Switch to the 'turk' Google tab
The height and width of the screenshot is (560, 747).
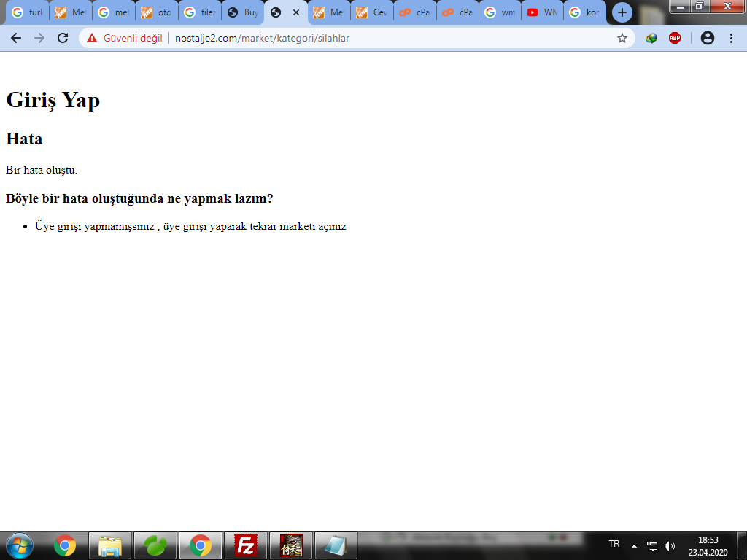click(x=27, y=12)
